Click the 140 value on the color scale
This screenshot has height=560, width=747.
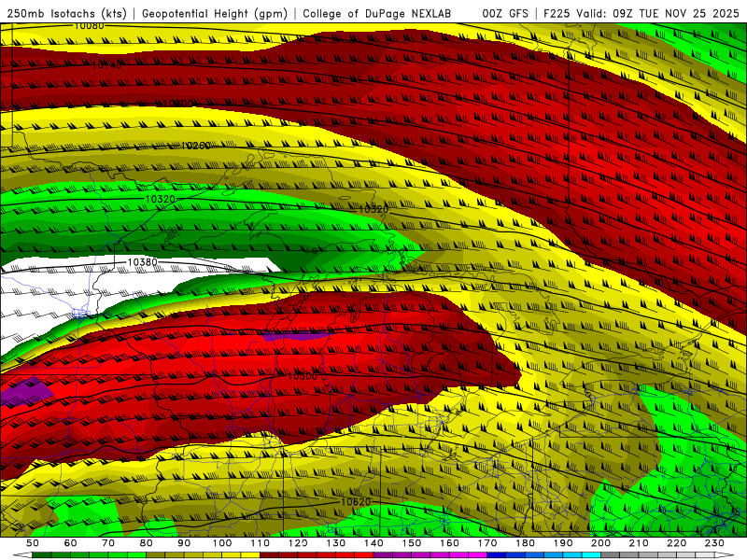point(373,543)
